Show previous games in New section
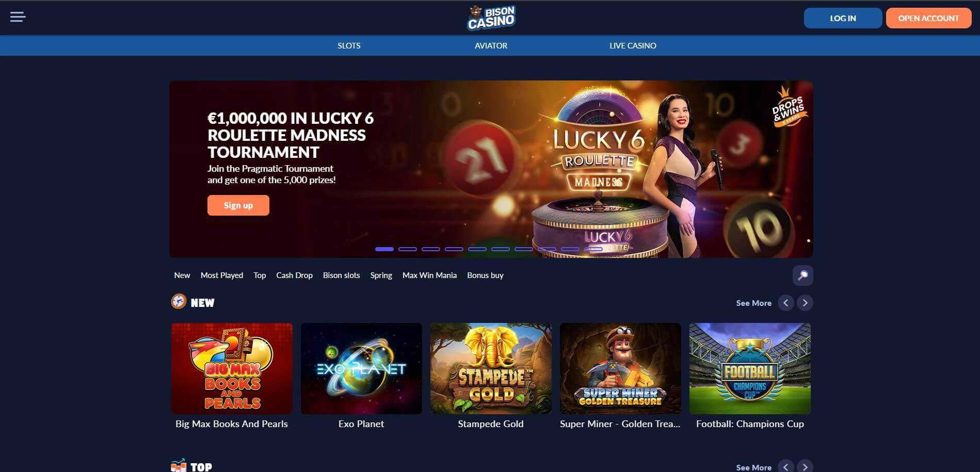 click(786, 303)
